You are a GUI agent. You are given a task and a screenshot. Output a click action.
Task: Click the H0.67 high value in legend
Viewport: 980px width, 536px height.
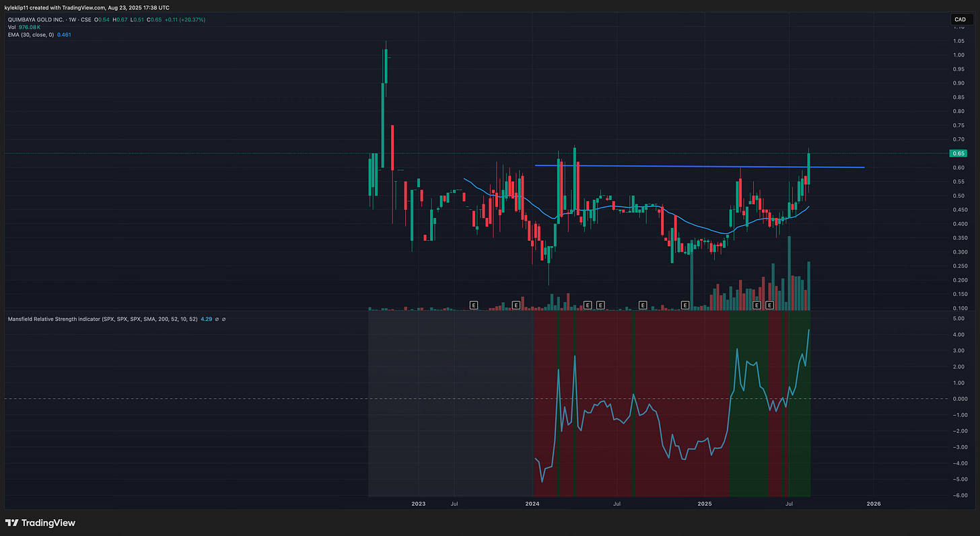119,20
